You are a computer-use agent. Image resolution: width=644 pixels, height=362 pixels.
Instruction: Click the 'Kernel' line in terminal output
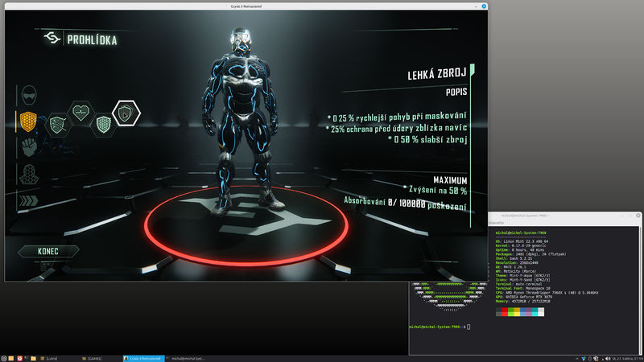coord(522,245)
